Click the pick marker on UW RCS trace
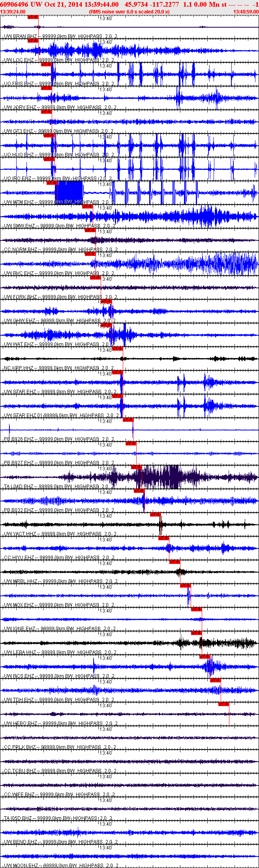 click(205, 657)
